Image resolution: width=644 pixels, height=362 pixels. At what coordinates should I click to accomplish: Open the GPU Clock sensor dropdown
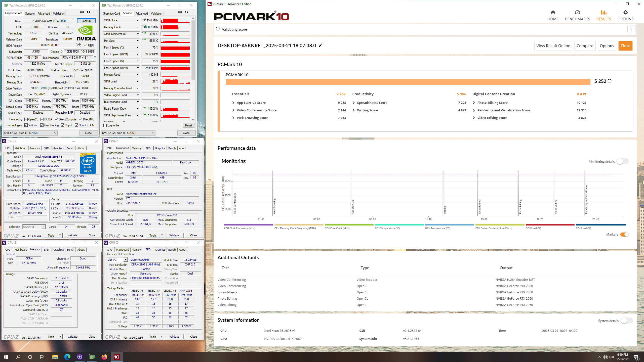[138, 20]
